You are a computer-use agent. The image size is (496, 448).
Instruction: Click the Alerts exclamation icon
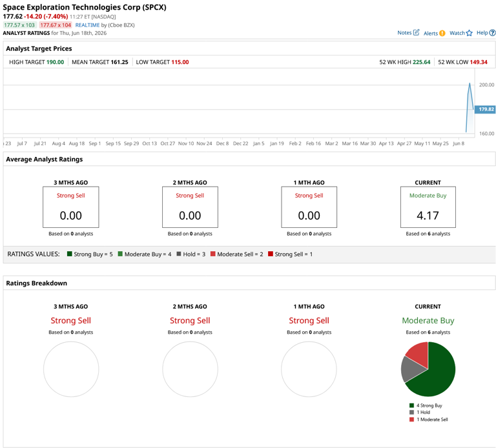click(442, 33)
